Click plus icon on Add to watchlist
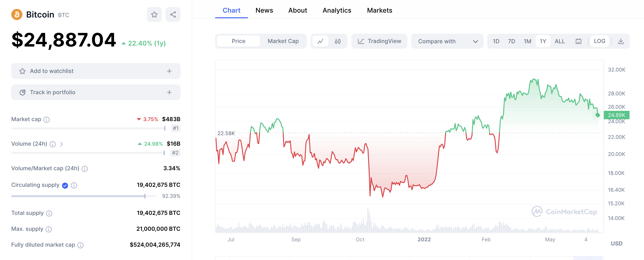The width and height of the screenshot is (644, 260). click(x=169, y=71)
